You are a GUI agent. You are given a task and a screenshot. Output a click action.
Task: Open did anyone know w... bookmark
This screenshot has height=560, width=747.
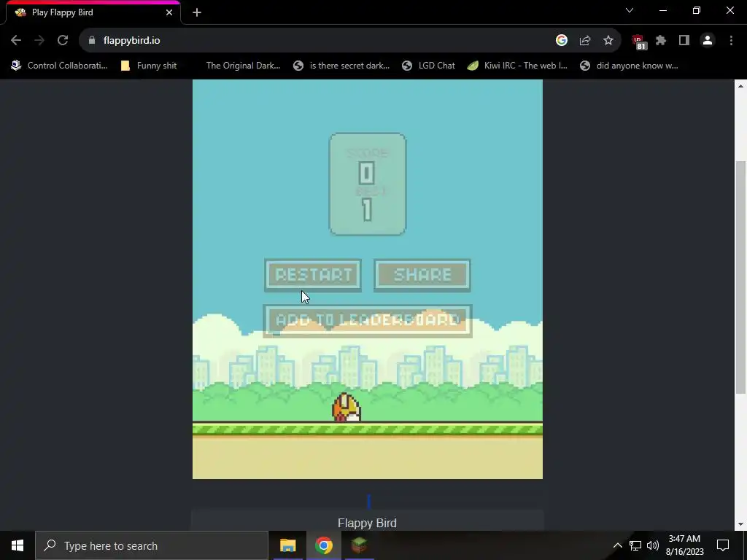point(629,66)
